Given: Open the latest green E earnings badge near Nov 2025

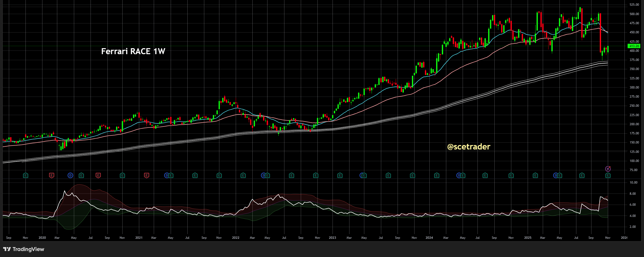Looking at the screenshot, I should [x=608, y=175].
